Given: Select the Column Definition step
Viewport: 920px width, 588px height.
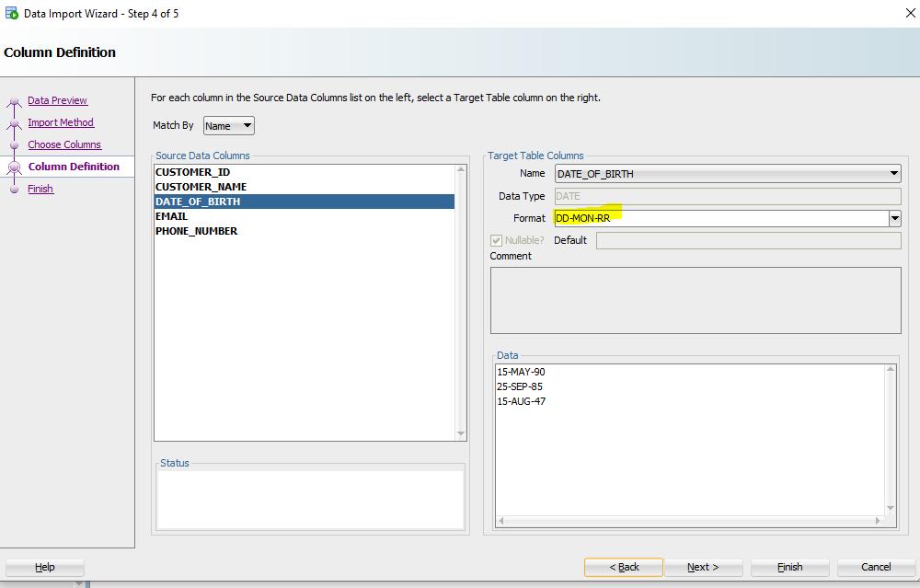Looking at the screenshot, I should pos(74,167).
